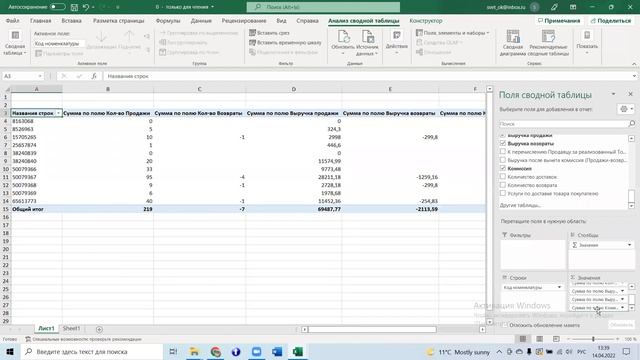Open the Task View taskbar icon
640x360 pixels.
(173, 351)
